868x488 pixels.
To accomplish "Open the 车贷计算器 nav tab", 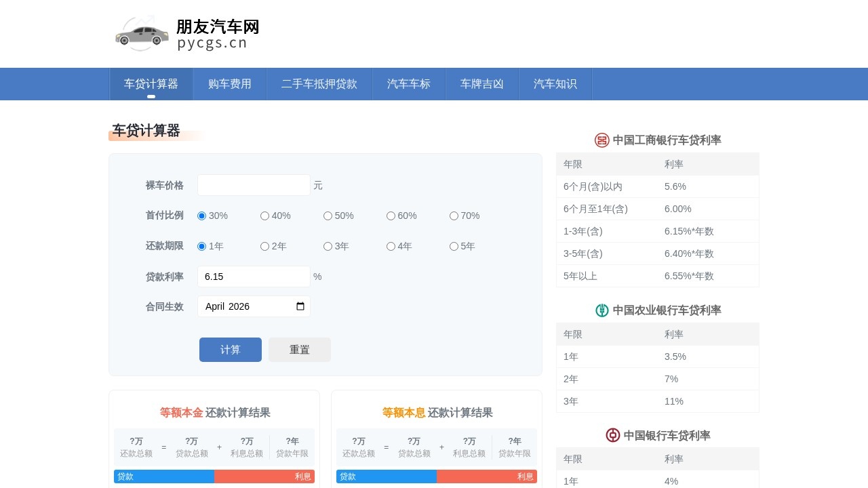I will click(x=151, y=84).
